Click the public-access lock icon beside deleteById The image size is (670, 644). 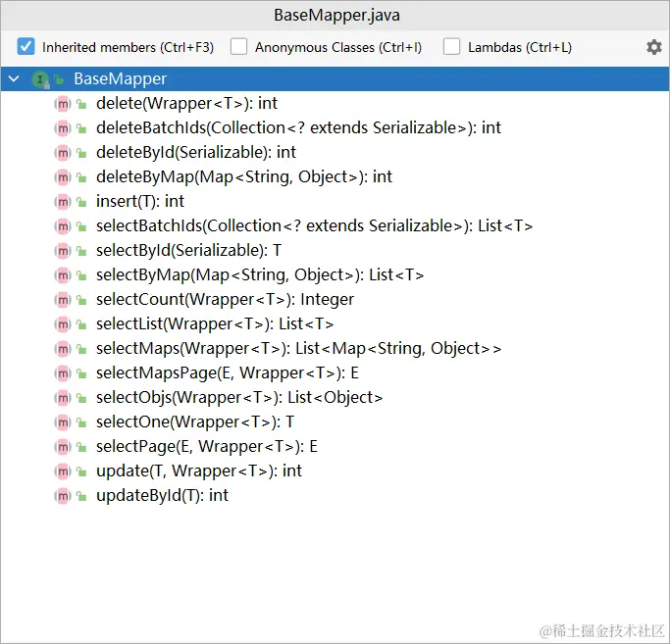tap(81, 153)
